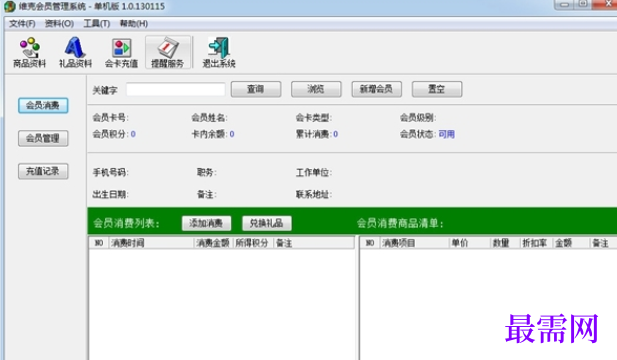
Task: Click the NO header in goods list
Action: click(x=370, y=243)
